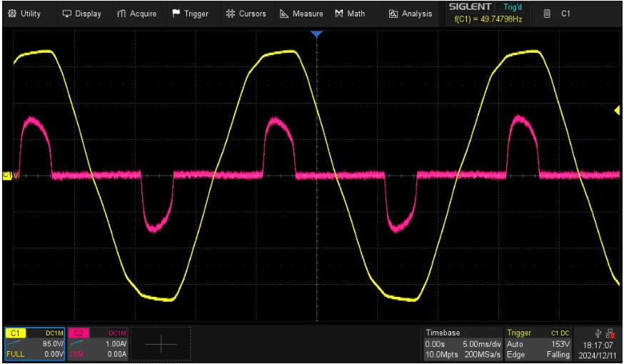Select the pink C2 channel label
This screenshot has height=364, width=624.
[79, 333]
